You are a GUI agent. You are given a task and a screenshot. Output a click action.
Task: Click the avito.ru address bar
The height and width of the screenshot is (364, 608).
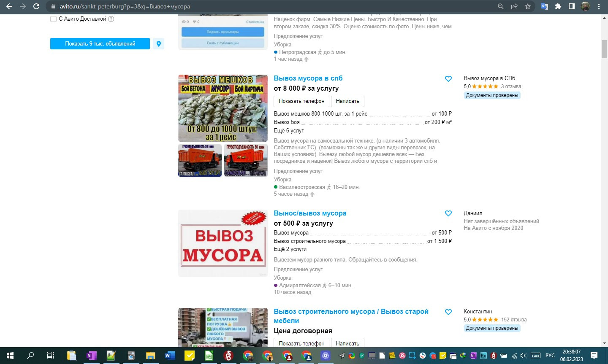(270, 6)
